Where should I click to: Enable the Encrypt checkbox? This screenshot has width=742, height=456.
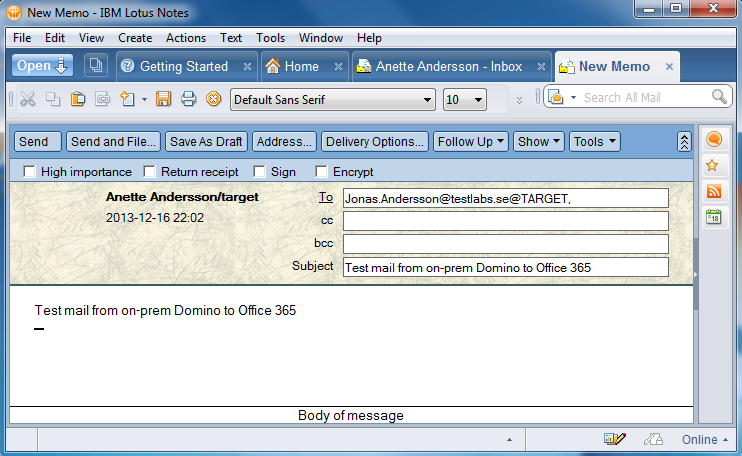321,171
